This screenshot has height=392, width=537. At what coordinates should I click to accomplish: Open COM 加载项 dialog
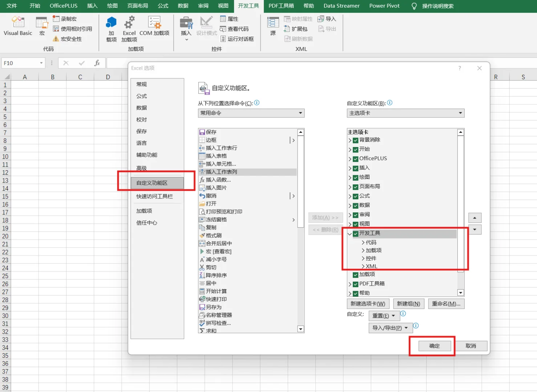click(154, 26)
